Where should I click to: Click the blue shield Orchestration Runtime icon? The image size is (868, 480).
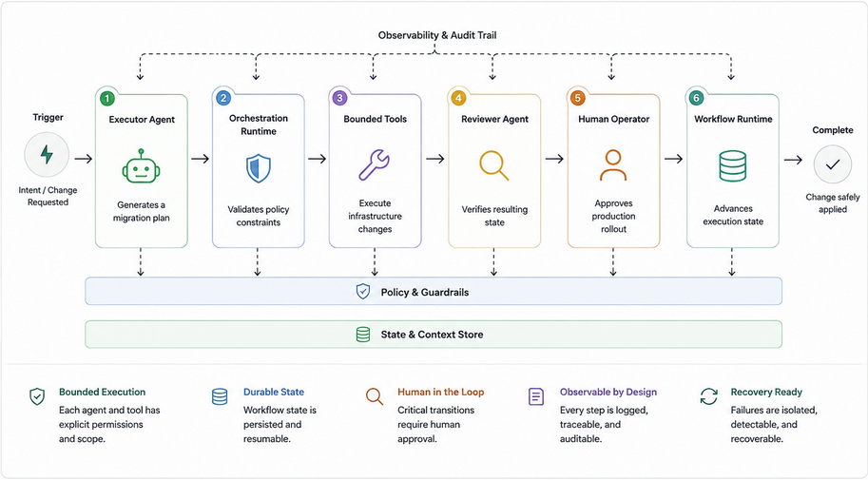click(x=258, y=169)
